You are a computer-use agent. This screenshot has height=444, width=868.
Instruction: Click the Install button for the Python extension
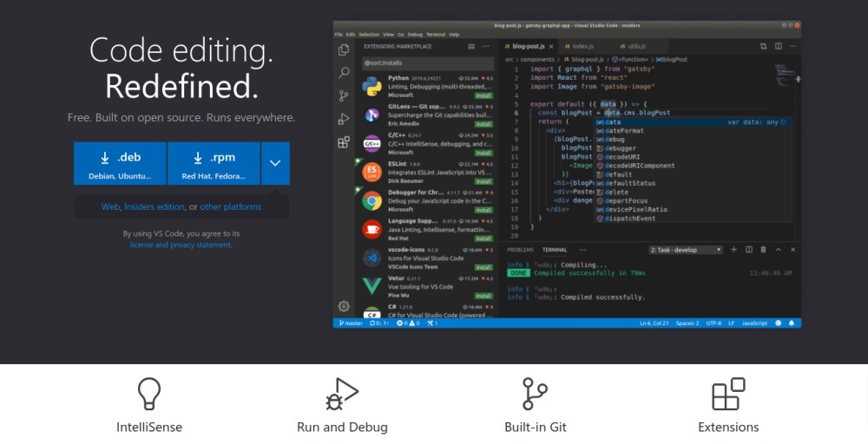[x=483, y=95]
